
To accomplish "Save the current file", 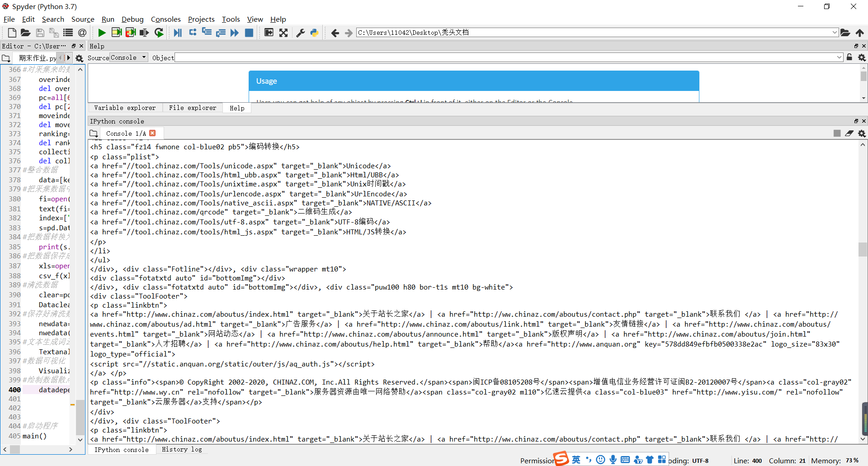I will click(40, 33).
